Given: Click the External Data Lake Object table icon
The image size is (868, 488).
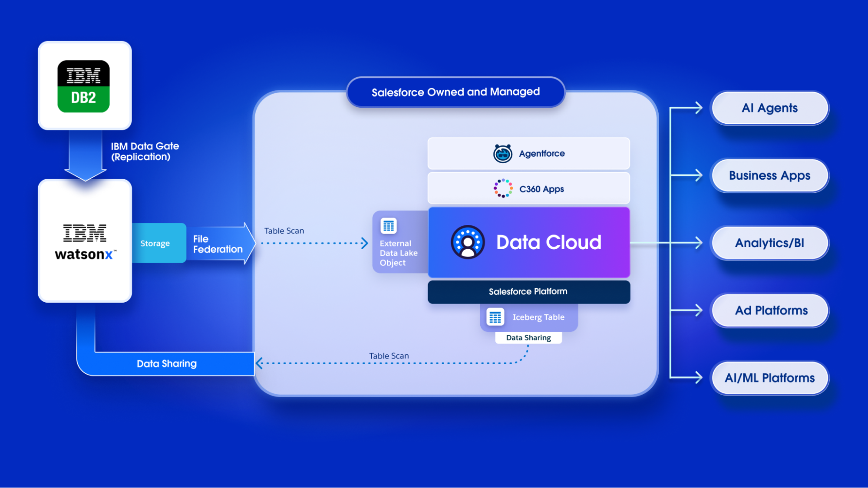Looking at the screenshot, I should click(x=389, y=226).
